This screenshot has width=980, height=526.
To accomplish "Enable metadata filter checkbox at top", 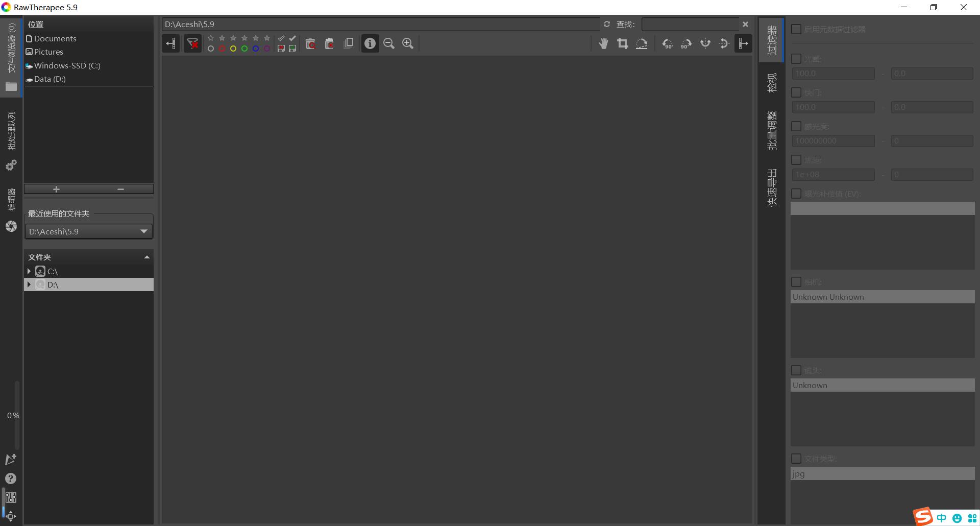I will click(x=796, y=29).
